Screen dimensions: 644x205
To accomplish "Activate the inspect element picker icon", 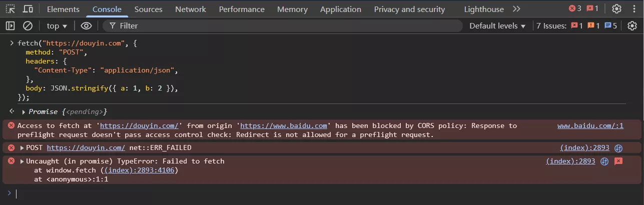I will coord(11,9).
